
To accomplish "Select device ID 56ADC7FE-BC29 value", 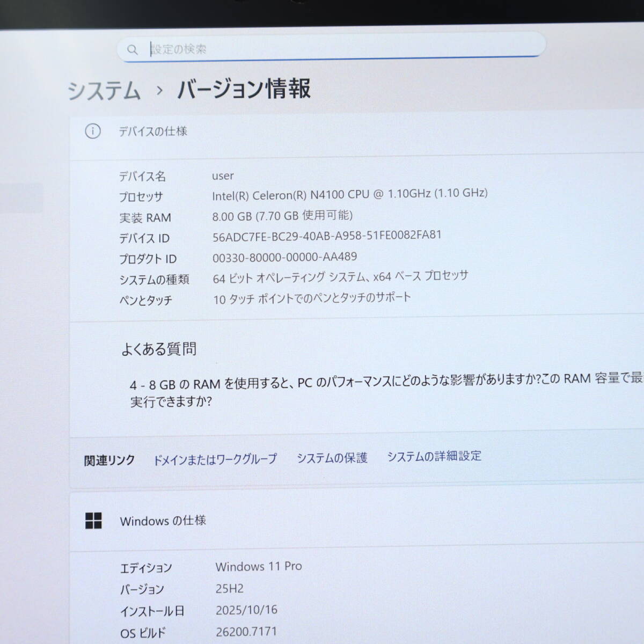I will (x=327, y=236).
